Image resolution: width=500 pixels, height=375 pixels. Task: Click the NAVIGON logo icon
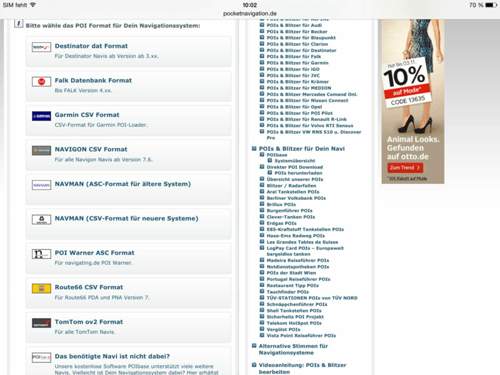pyautogui.click(x=41, y=150)
